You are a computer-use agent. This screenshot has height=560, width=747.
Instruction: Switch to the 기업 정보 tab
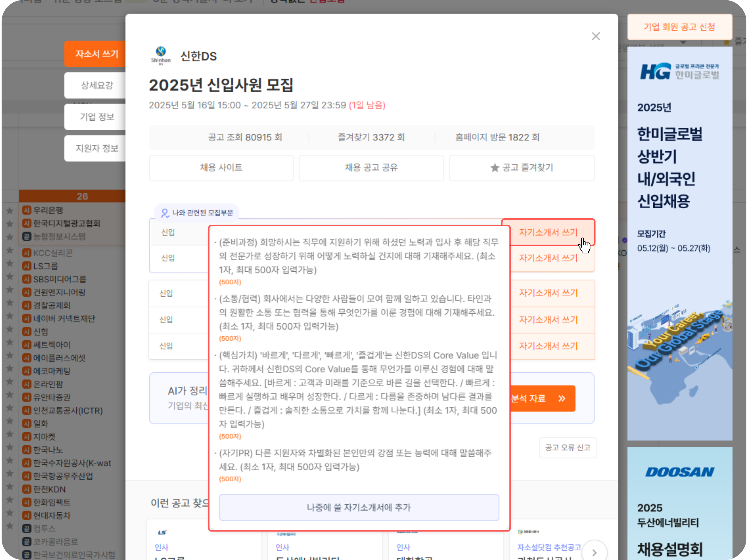point(97,117)
